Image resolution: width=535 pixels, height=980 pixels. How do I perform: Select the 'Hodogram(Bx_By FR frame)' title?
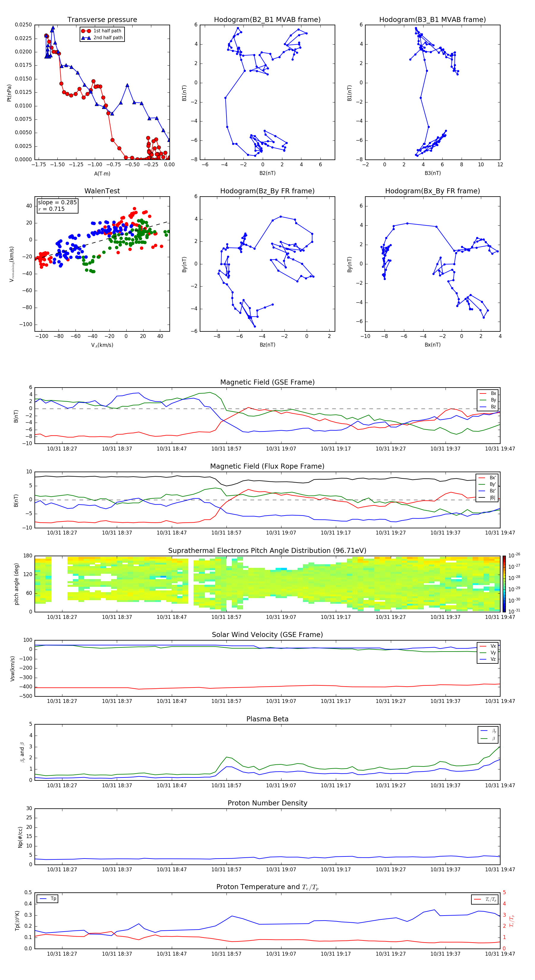432,191
